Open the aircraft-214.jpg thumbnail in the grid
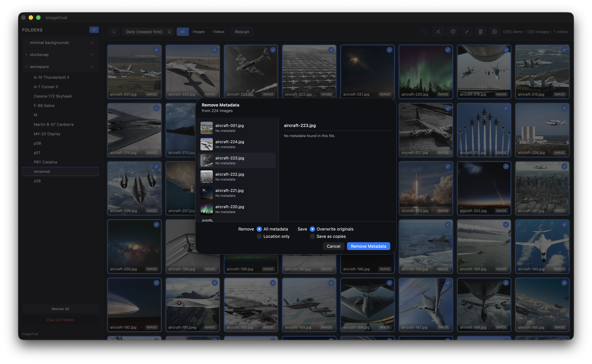 [134, 130]
